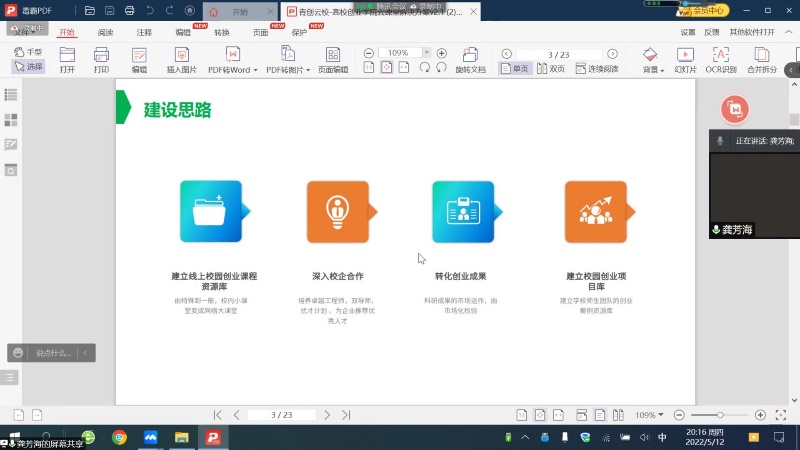Viewport: 800px width, 450px height.
Task: Enable 单页 single-page view
Action: (516, 69)
